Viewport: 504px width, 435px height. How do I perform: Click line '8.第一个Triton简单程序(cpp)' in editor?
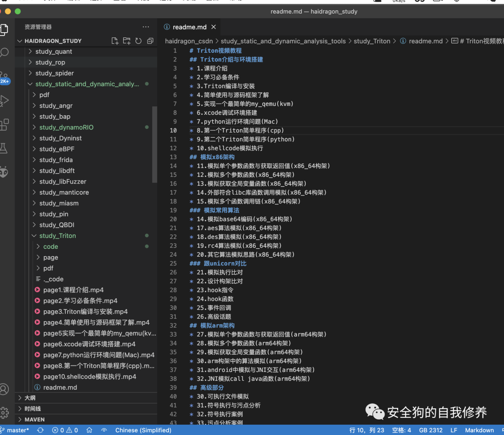pos(237,131)
